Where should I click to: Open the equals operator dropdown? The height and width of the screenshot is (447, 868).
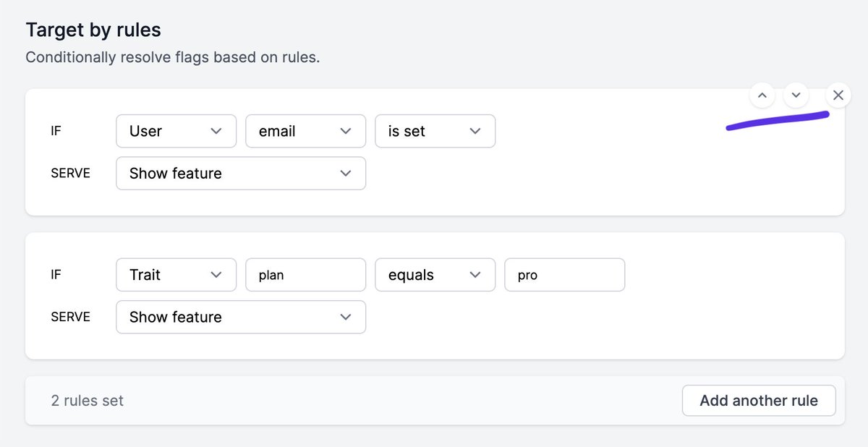tap(435, 275)
